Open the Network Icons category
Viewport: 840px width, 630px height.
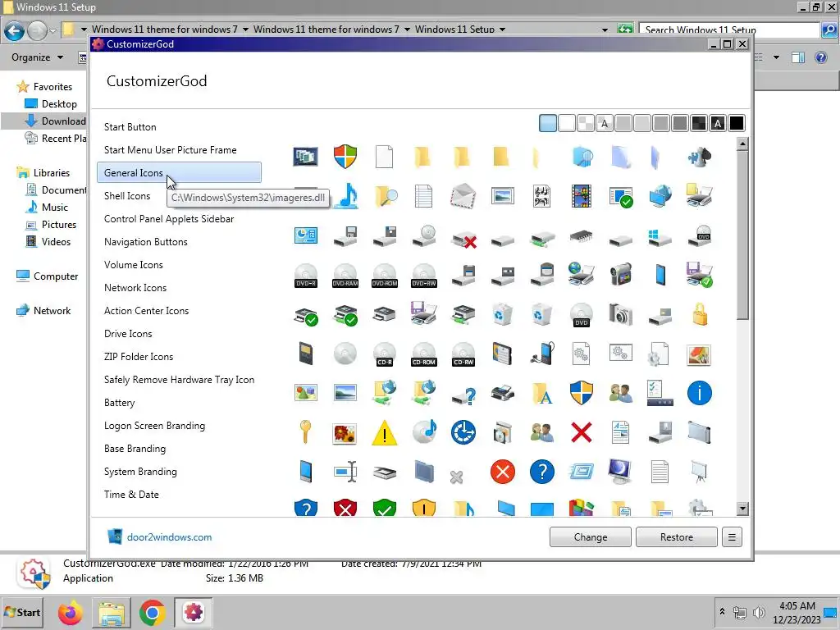[x=135, y=288]
